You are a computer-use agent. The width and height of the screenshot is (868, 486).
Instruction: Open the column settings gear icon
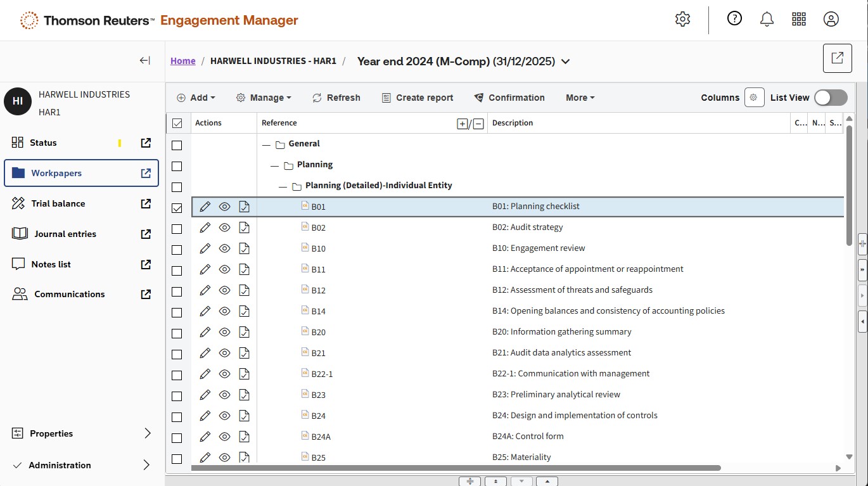(754, 98)
